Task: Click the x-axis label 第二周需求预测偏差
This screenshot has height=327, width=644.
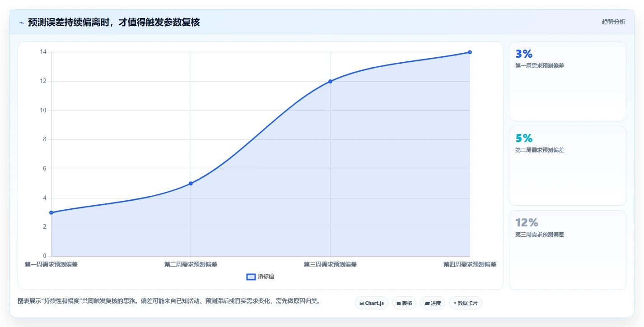Action: point(191,264)
